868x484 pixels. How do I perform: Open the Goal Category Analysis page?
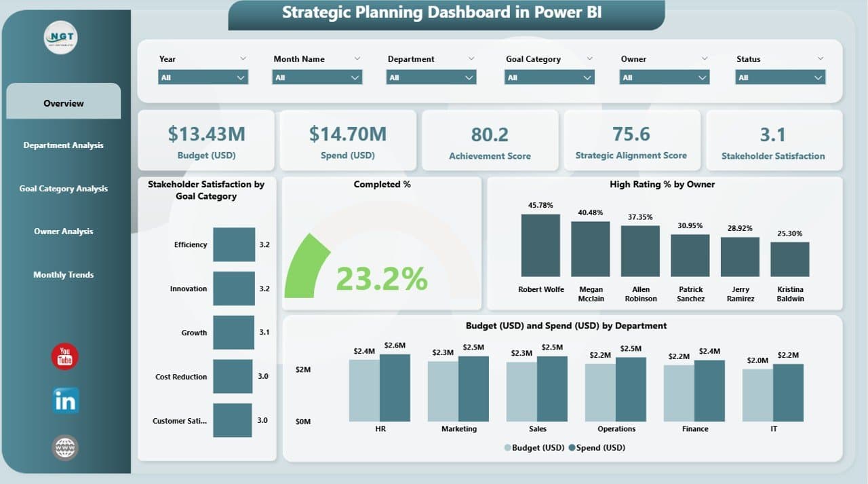[x=63, y=189]
